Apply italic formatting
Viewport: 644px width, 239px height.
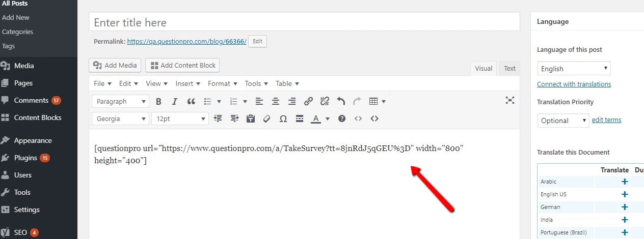175,101
